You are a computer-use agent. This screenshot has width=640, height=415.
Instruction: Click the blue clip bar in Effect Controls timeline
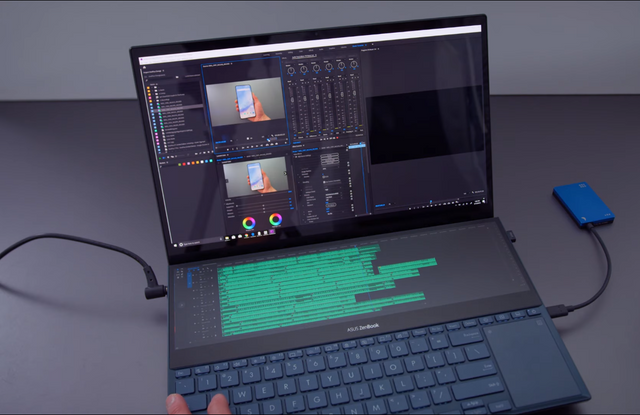(358, 146)
